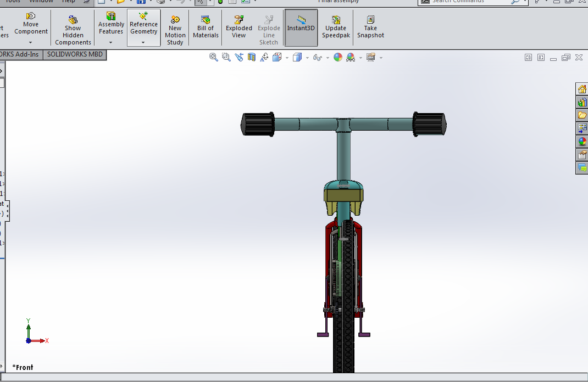Screen dimensions: 588x382
Task: Click Dynamic Annotation Views icon
Action: 264,57
